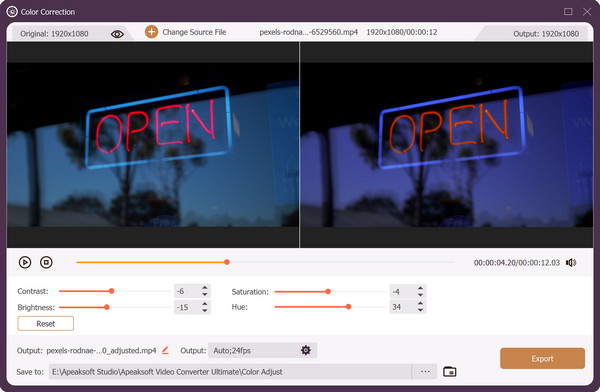Screen dimensions: 600x392
Task: Reset all color adjustments
Action: [x=46, y=323]
